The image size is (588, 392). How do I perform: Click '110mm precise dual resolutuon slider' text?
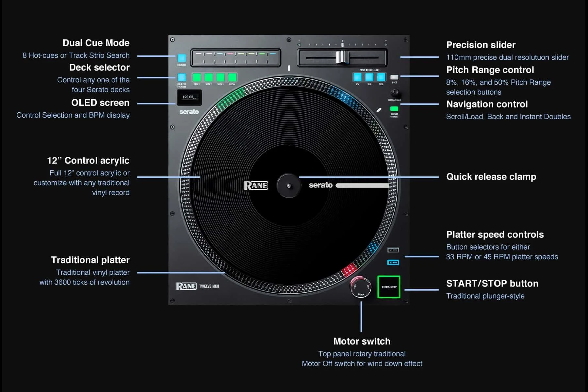tap(507, 57)
